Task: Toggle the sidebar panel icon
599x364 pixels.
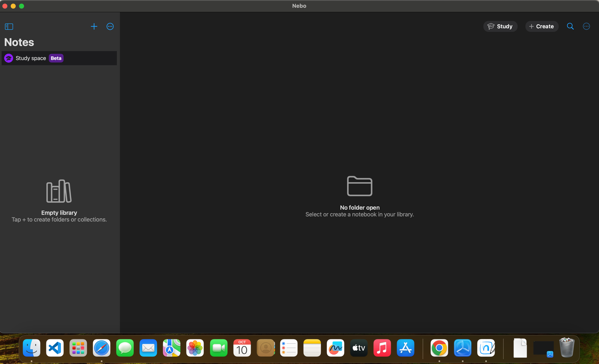Action: click(x=9, y=27)
